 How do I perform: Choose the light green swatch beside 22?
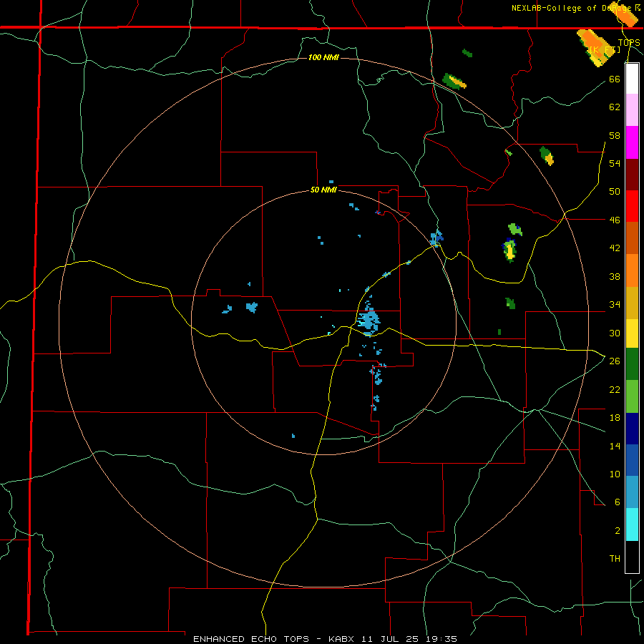point(632,396)
